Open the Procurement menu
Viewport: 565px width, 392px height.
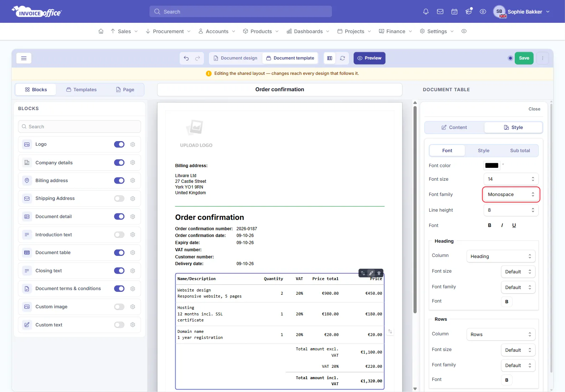(x=168, y=31)
